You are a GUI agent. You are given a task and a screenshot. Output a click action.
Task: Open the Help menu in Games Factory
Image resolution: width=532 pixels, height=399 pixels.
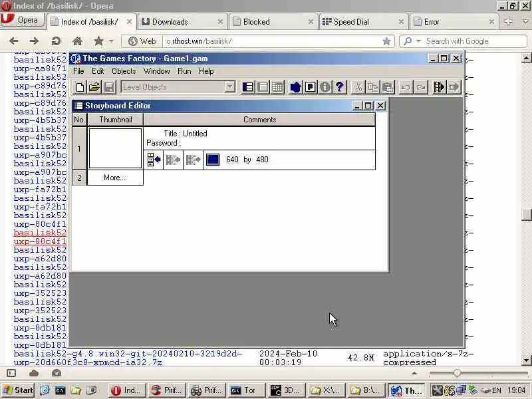[x=206, y=71]
